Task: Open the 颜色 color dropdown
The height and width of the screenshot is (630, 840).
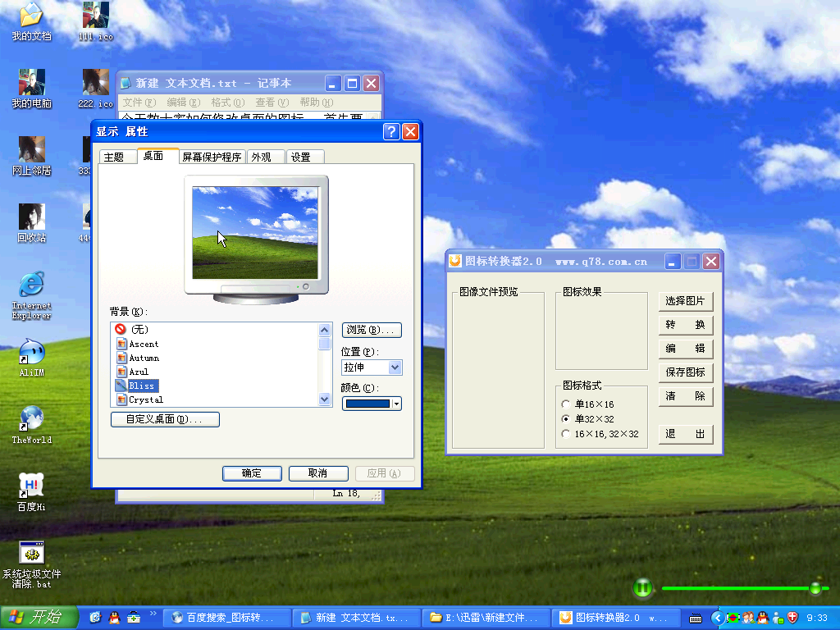Action: 396,404
